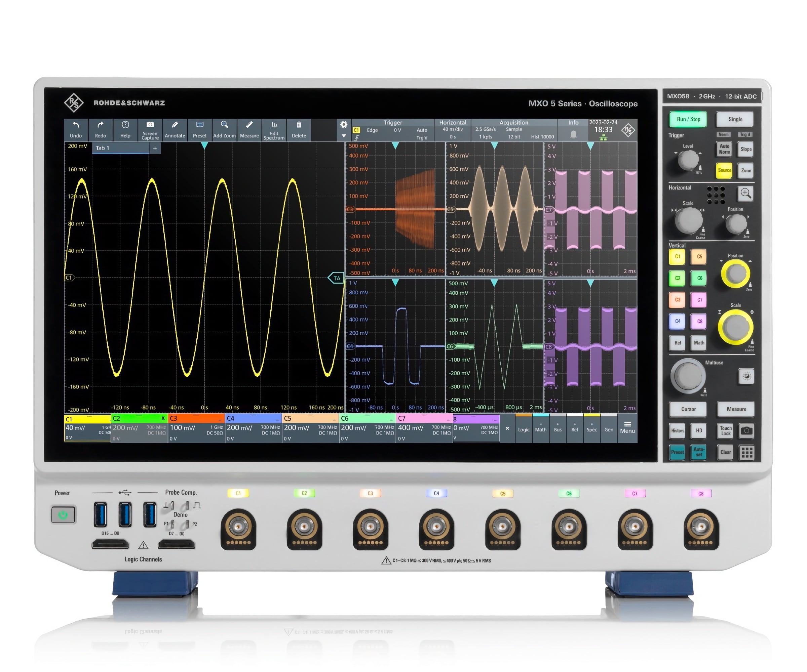
Task: Open the on-screen Gen tab
Action: [609, 428]
